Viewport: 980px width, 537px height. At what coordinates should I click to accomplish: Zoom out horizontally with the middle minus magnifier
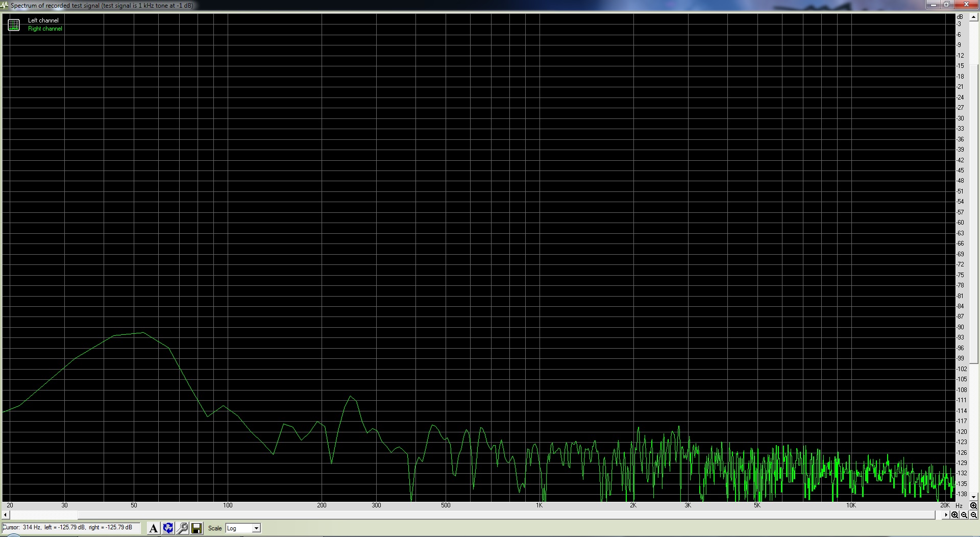[964, 515]
